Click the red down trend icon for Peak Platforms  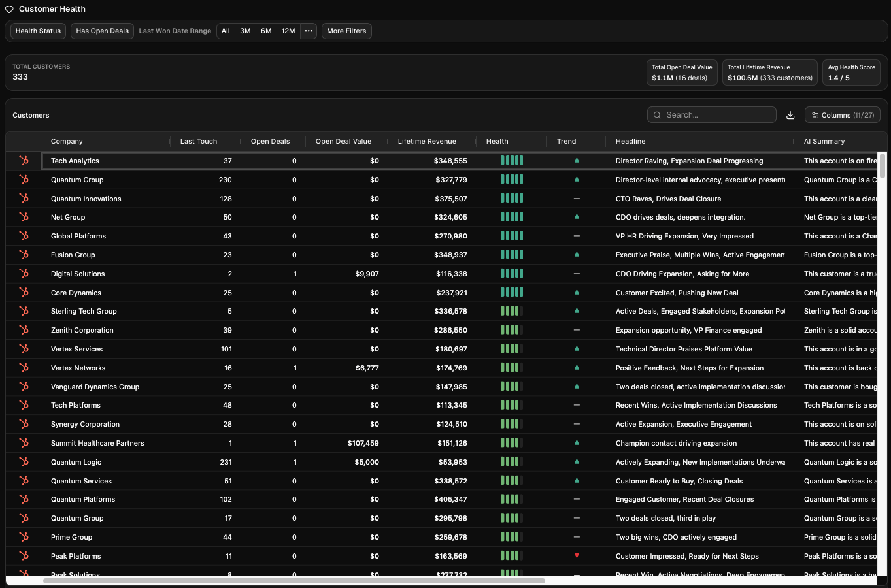577,556
